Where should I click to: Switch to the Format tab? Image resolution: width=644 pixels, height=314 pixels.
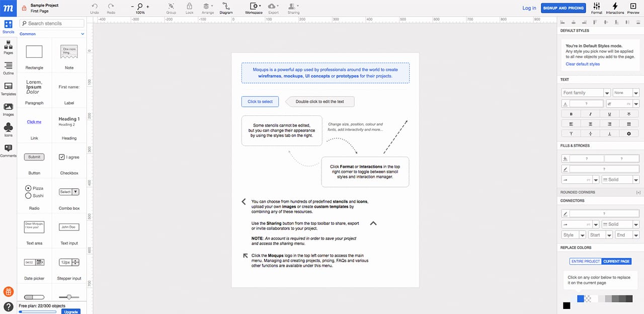[597, 8]
